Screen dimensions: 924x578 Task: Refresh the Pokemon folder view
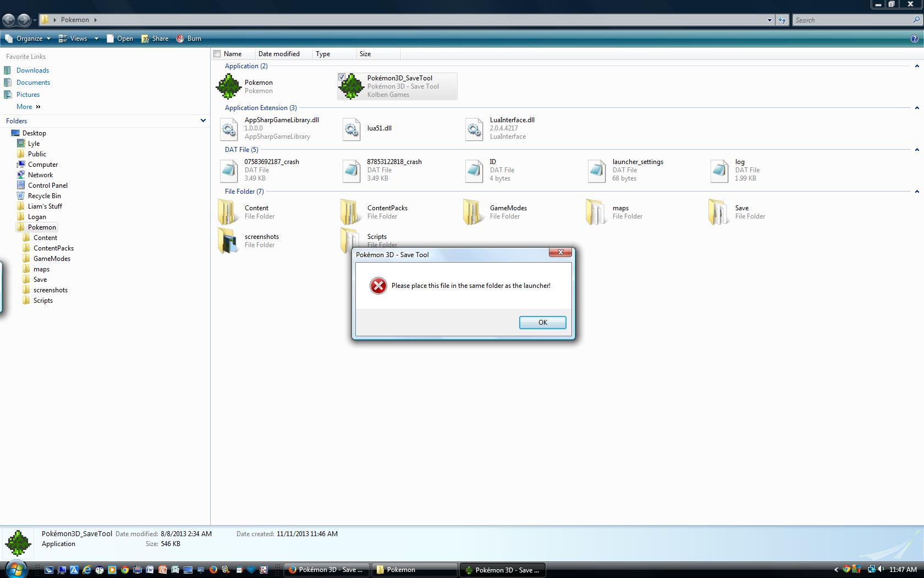[782, 20]
